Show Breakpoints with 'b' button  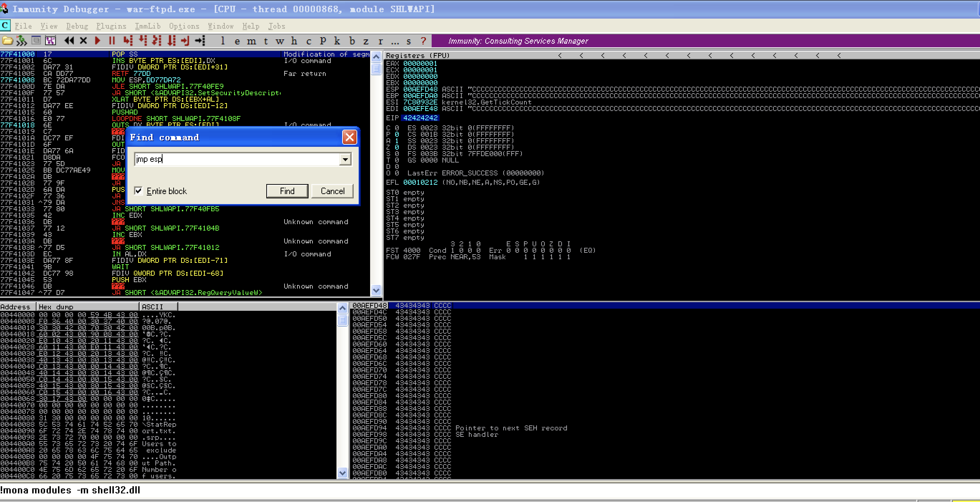[352, 41]
